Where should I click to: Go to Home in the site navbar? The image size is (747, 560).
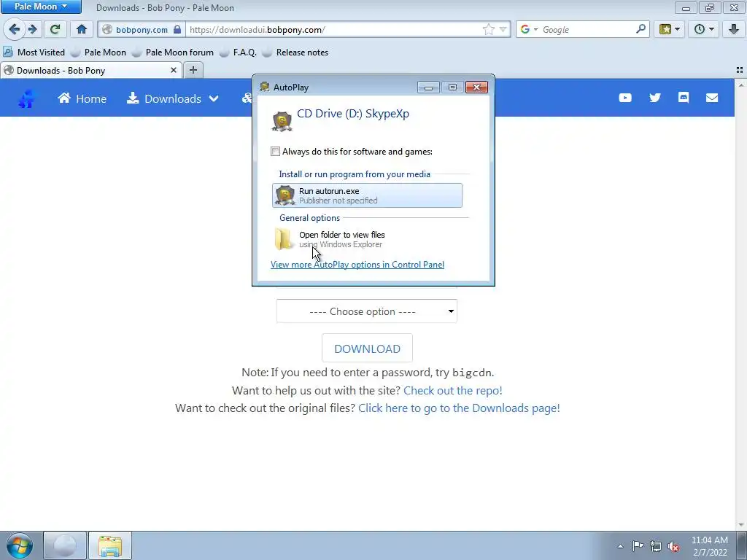tap(82, 98)
